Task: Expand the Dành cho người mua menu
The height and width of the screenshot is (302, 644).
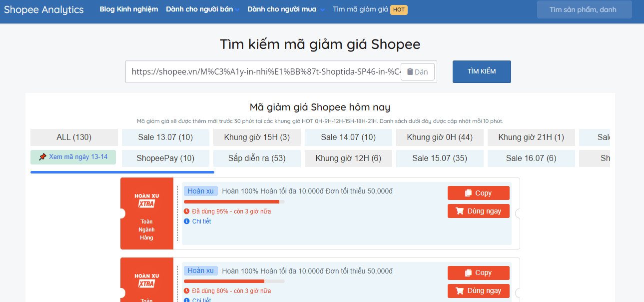Action: pyautogui.click(x=286, y=9)
